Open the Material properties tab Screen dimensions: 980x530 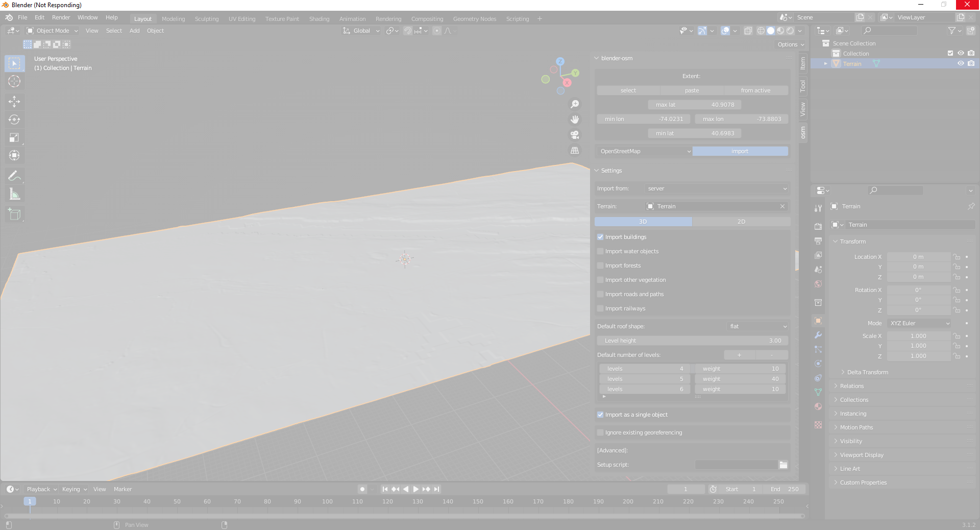[x=818, y=406]
